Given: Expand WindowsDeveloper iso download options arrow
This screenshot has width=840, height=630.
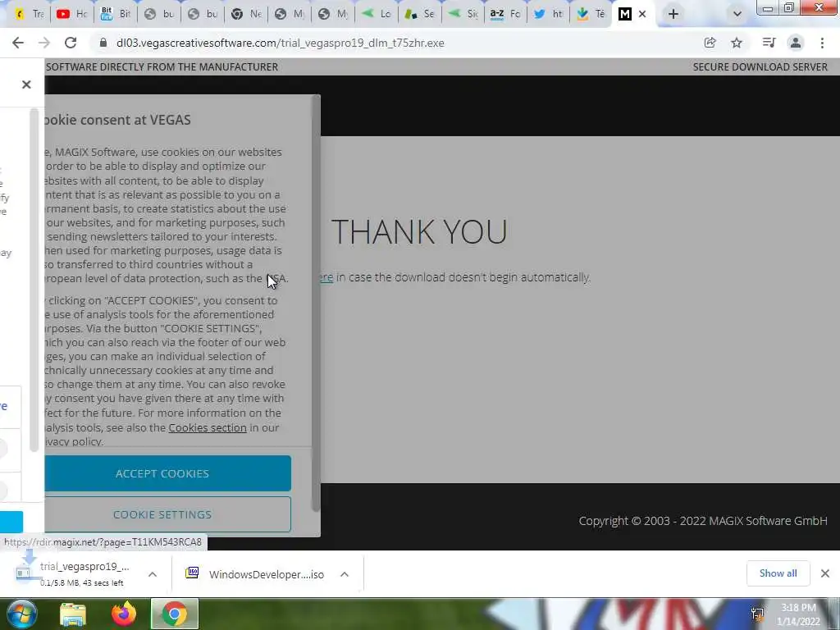Looking at the screenshot, I should pos(345,574).
